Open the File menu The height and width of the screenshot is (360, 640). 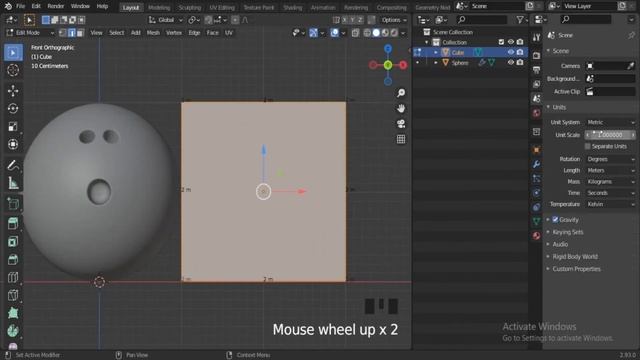pyautogui.click(x=20, y=7)
